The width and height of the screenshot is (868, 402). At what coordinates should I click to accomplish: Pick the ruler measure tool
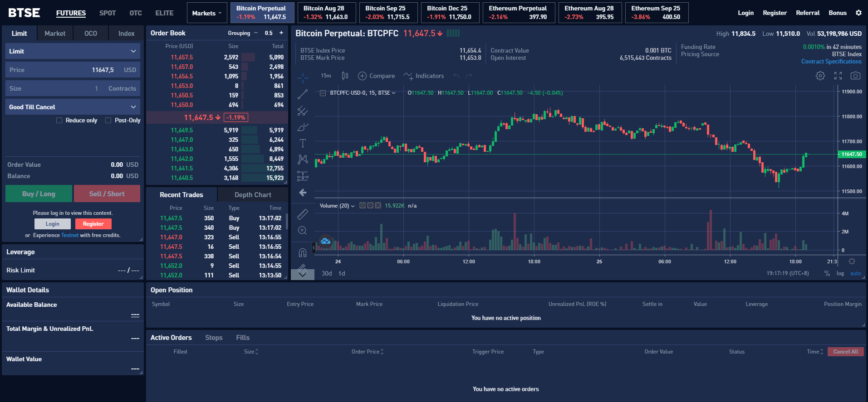coord(303,214)
